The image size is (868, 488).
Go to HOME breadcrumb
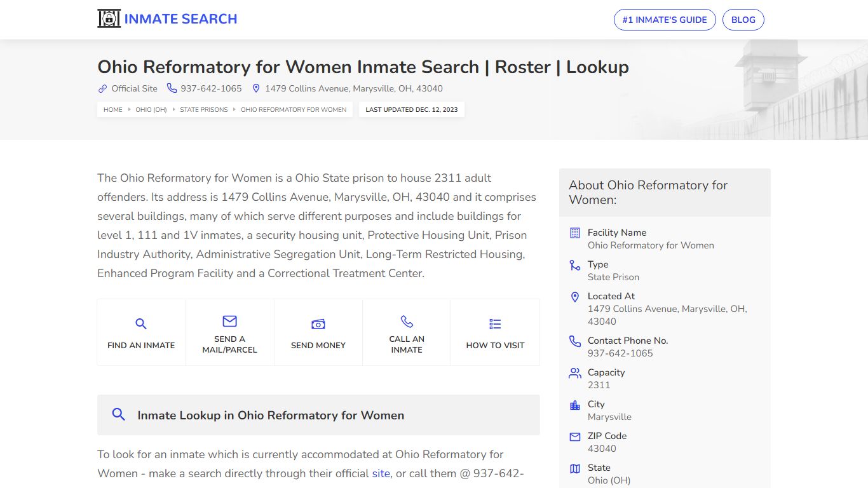(113, 109)
